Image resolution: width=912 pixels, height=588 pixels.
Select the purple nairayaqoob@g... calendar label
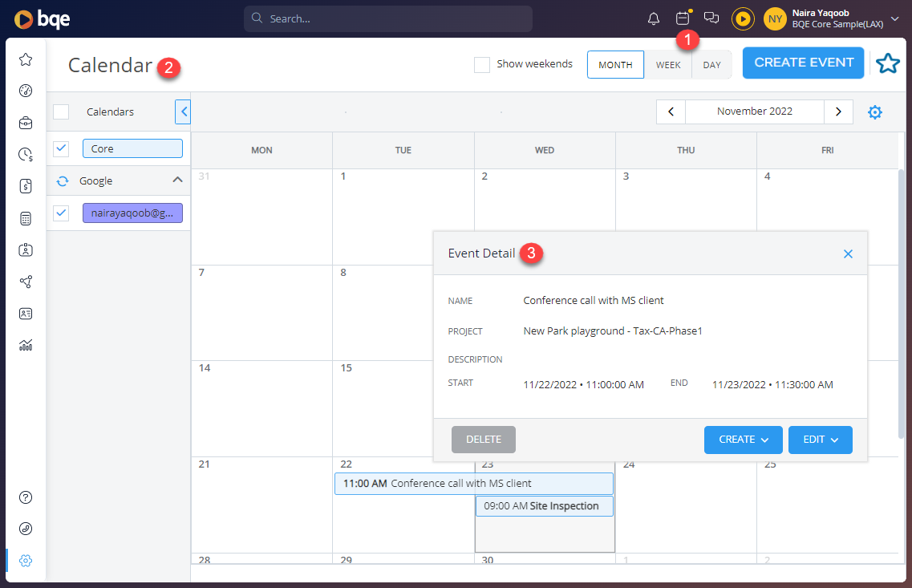[x=132, y=213]
